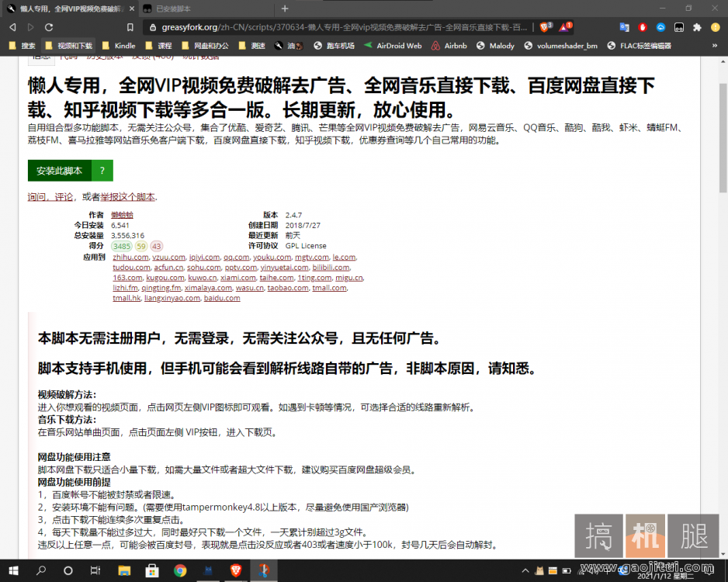Open the AirDroid Web bookmark

click(x=393, y=46)
